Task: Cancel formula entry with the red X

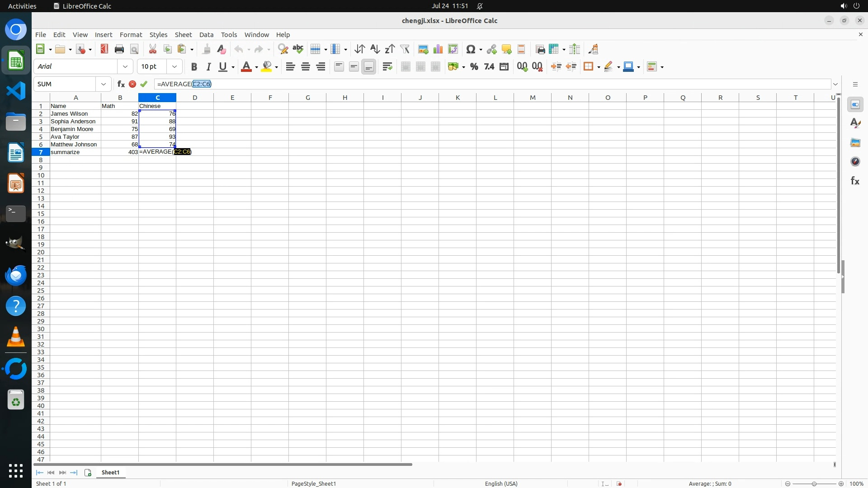Action: point(132,84)
